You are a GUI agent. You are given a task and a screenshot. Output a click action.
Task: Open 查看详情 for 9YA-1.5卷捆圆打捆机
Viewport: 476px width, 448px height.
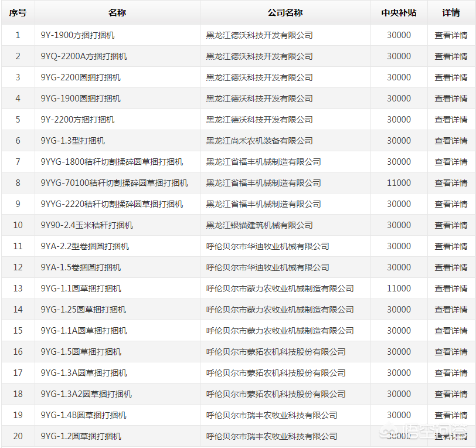coord(451,267)
